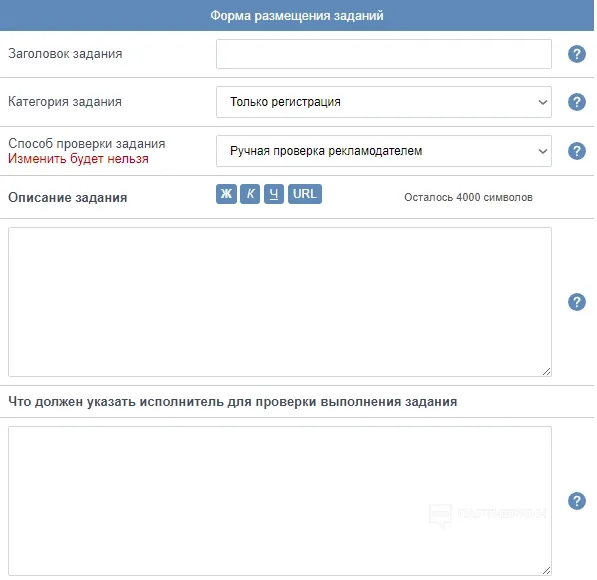Grab resize handle of bottom text area
Viewport: 597px width, 580px height.
[546, 570]
